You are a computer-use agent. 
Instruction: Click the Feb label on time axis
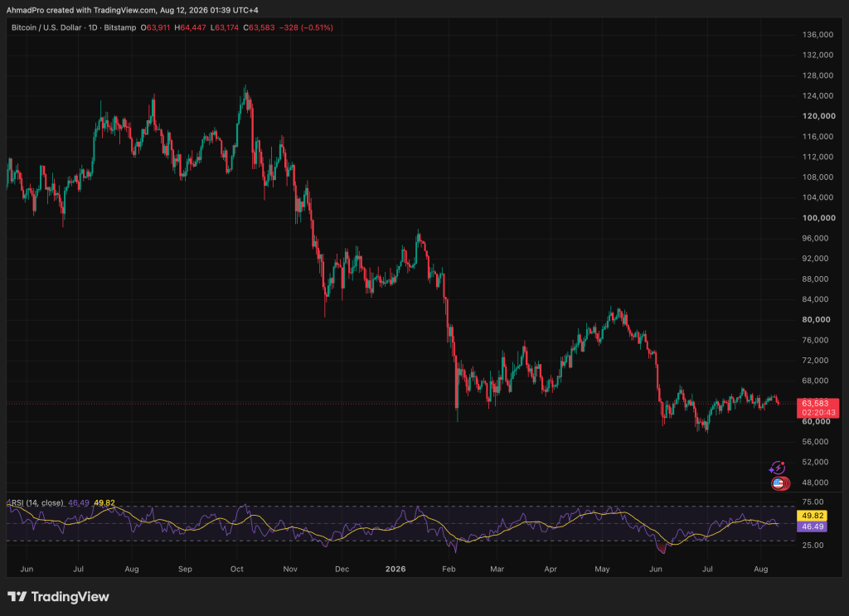click(449, 569)
